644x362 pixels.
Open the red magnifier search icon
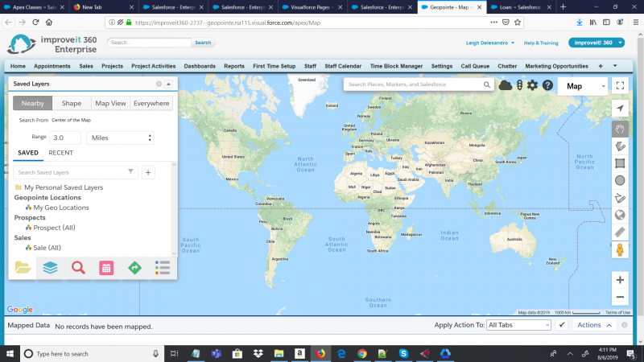click(78, 268)
